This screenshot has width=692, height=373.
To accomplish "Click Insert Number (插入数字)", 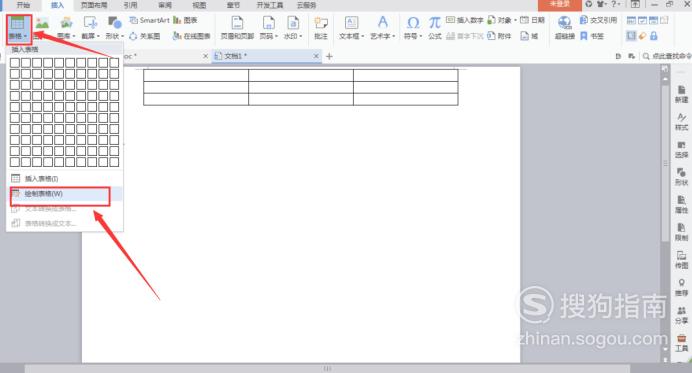I will tap(465, 20).
